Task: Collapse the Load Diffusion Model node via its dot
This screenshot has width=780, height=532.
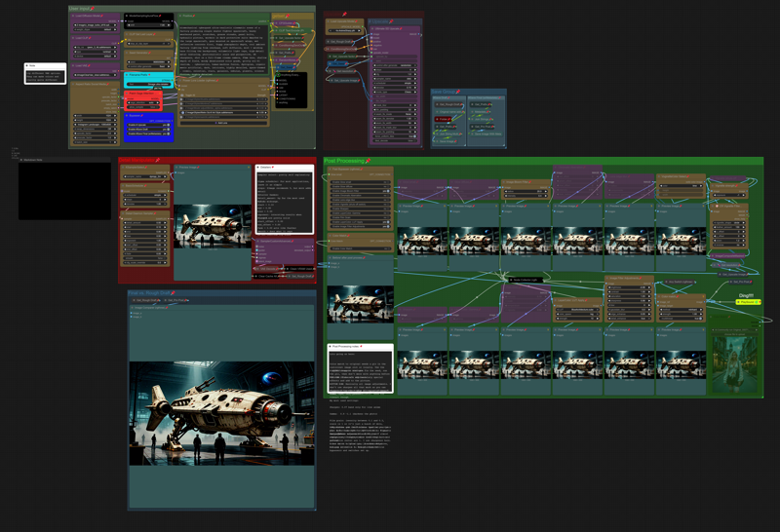Action: point(73,16)
